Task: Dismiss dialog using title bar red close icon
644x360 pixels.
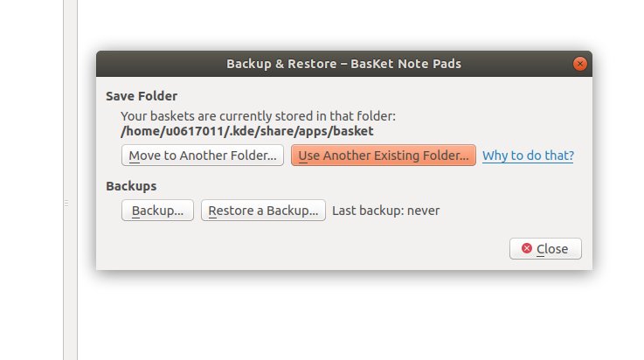Action: click(579, 64)
